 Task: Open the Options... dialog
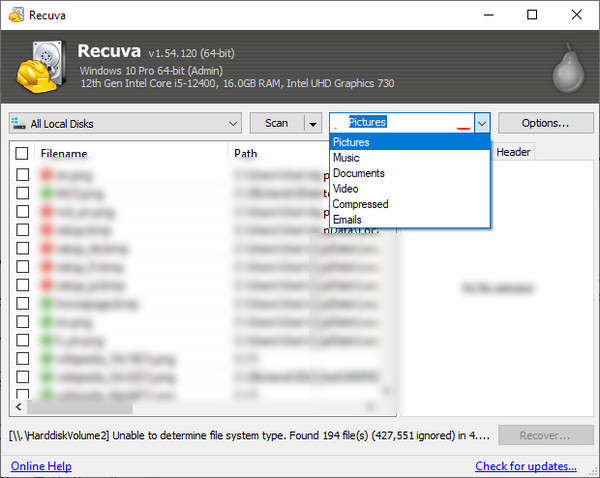tap(545, 123)
